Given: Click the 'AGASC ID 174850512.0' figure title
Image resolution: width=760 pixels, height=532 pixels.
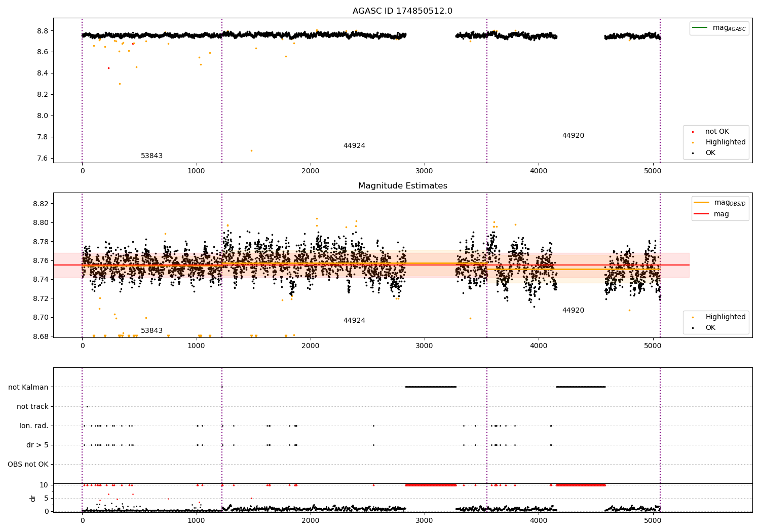Looking at the screenshot, I should click(402, 11).
